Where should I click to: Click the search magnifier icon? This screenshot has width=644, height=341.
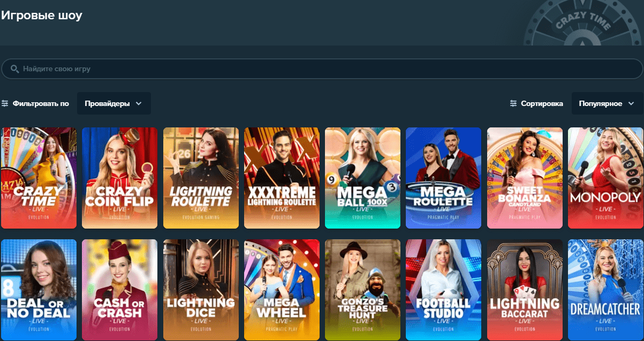point(14,69)
